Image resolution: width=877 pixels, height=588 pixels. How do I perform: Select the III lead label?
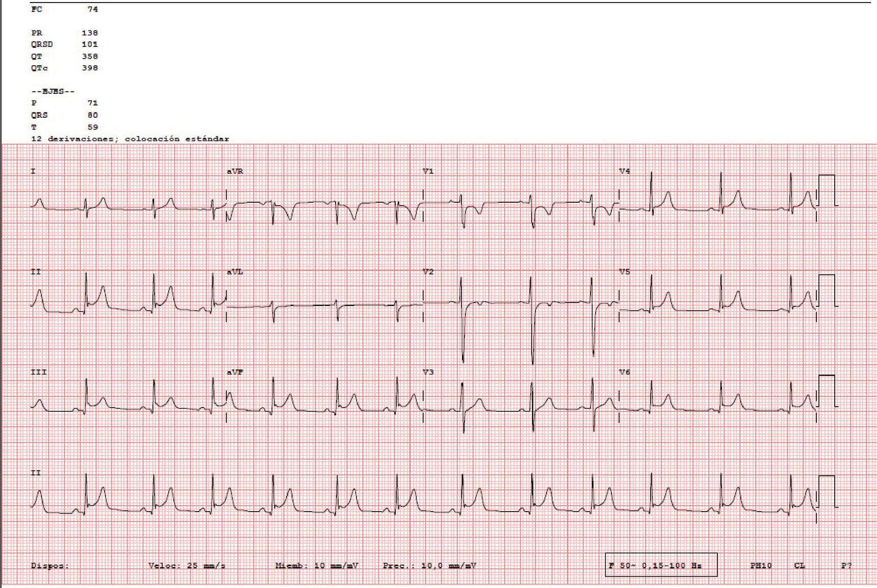point(39,372)
